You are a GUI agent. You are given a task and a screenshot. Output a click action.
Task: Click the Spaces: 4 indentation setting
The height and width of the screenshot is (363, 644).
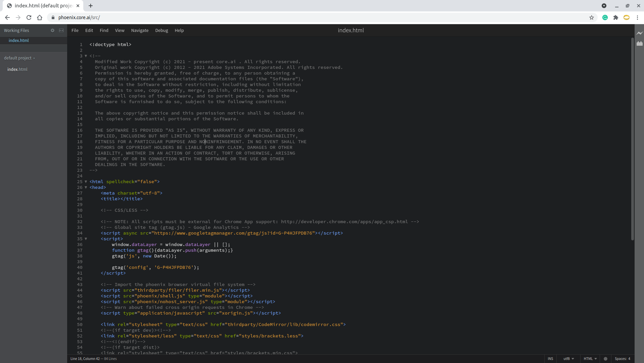click(x=622, y=359)
